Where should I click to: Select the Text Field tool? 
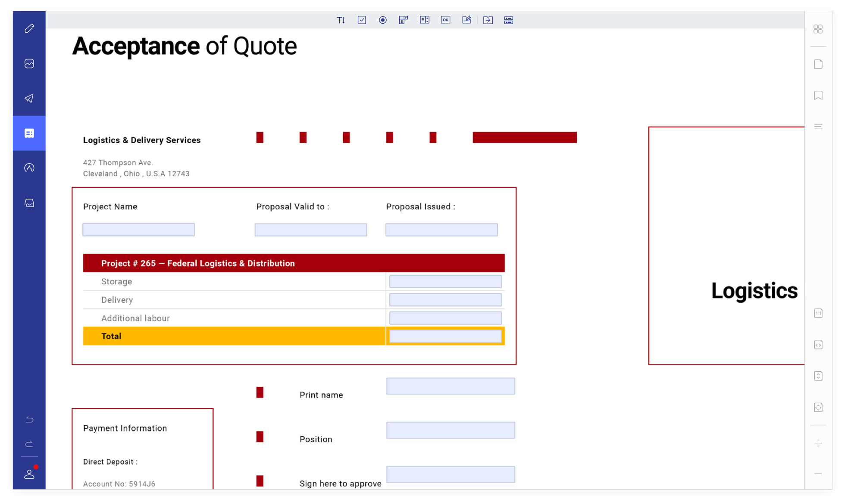[x=341, y=20]
